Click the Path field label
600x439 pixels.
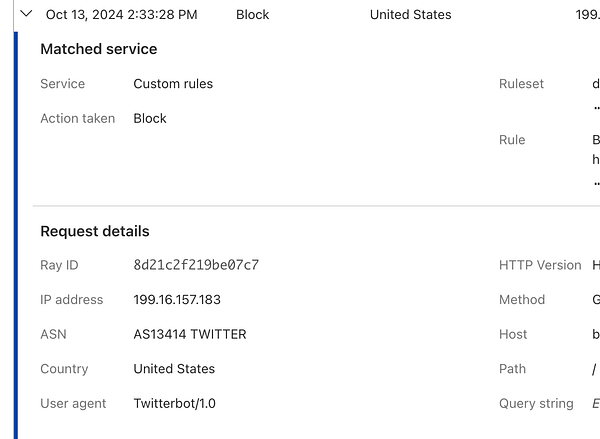tap(512, 369)
